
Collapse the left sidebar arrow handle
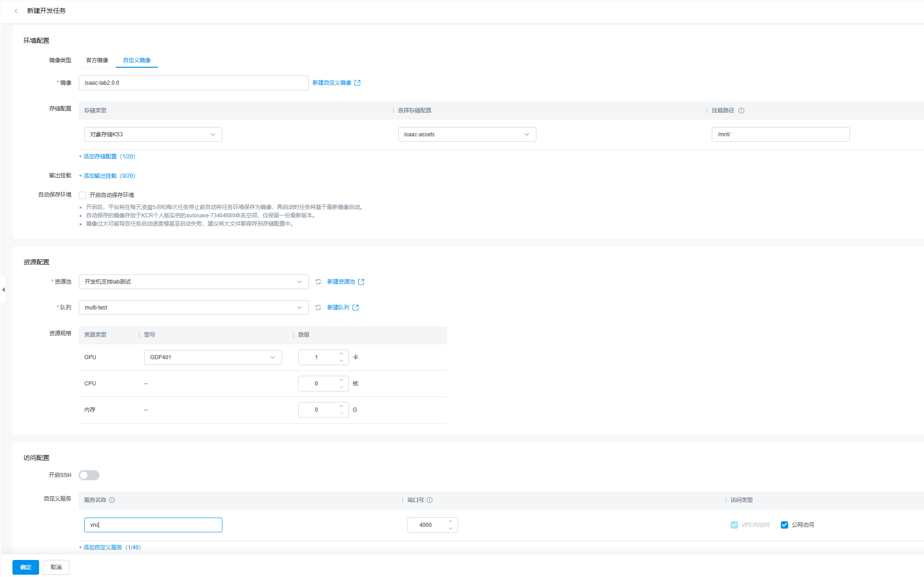click(x=4, y=290)
